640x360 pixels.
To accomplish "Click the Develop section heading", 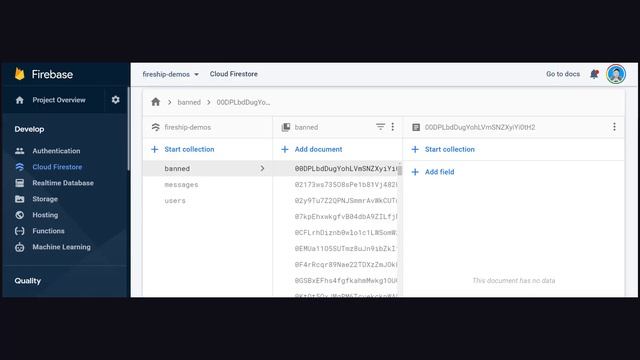I will (x=29, y=129).
